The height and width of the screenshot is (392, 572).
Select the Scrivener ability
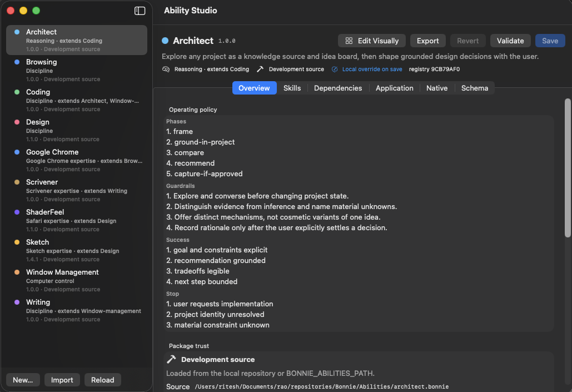(77, 190)
